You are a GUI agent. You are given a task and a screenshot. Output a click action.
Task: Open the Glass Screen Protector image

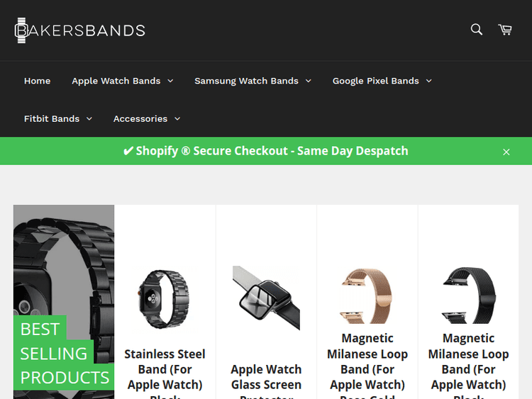tap(266, 298)
